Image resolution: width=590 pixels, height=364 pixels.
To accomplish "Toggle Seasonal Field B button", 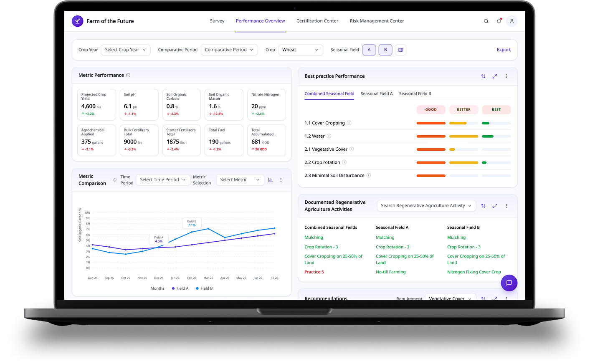I will tap(385, 50).
